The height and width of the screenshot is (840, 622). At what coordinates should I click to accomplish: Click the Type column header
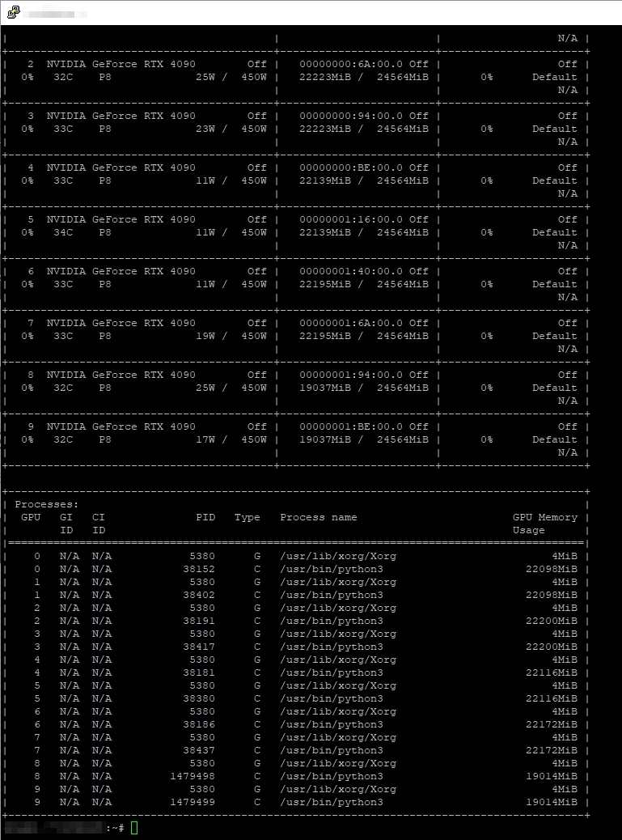(x=248, y=517)
